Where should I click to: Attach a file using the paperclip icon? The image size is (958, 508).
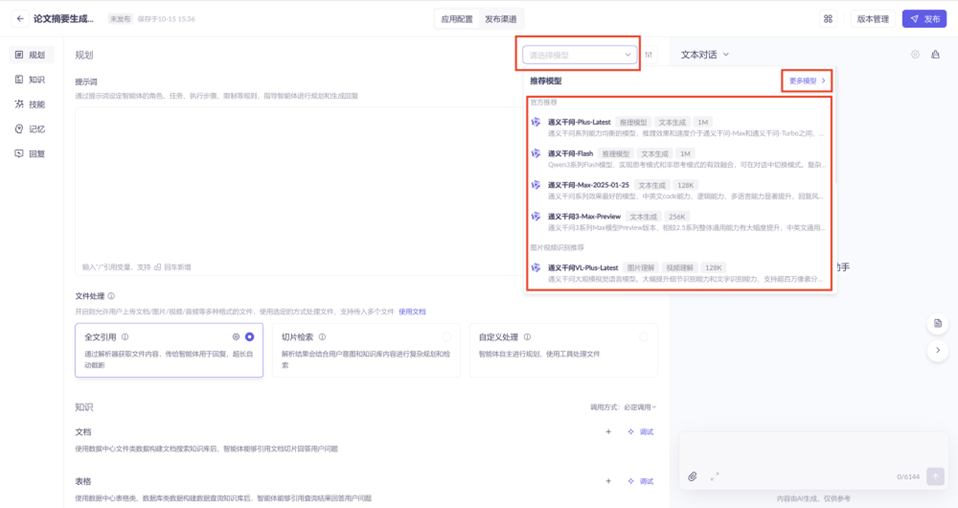(x=692, y=476)
